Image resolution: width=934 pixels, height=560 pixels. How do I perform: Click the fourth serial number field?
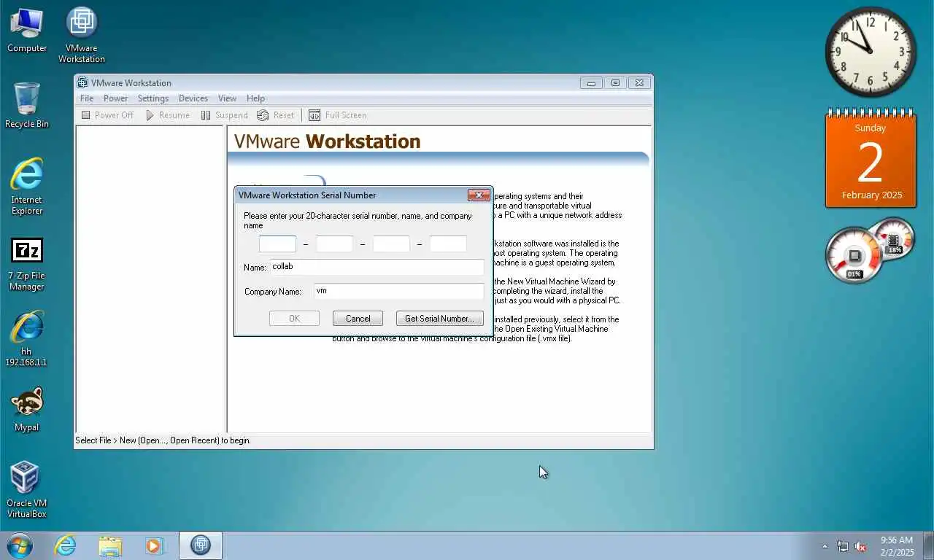(x=448, y=244)
